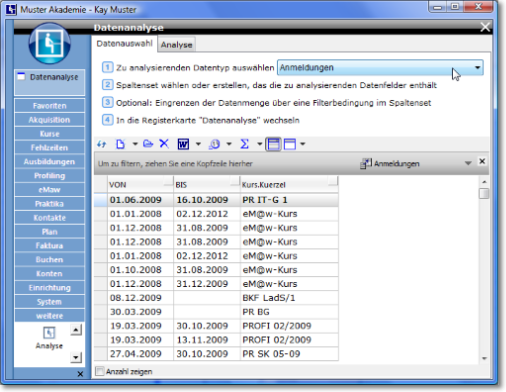Select the PR IT-G 1 cell
Image resolution: width=506 pixels, height=392 pixels.
(289, 200)
